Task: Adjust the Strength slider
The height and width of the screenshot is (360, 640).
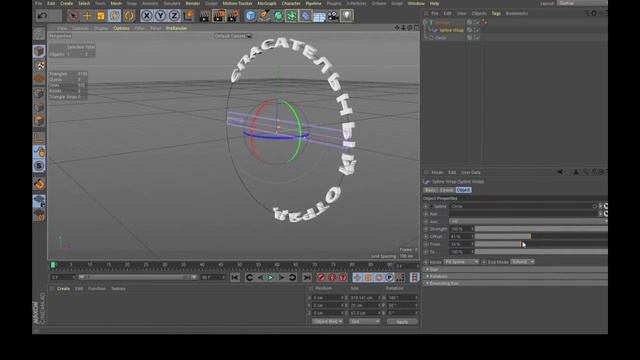Action: pos(541,229)
